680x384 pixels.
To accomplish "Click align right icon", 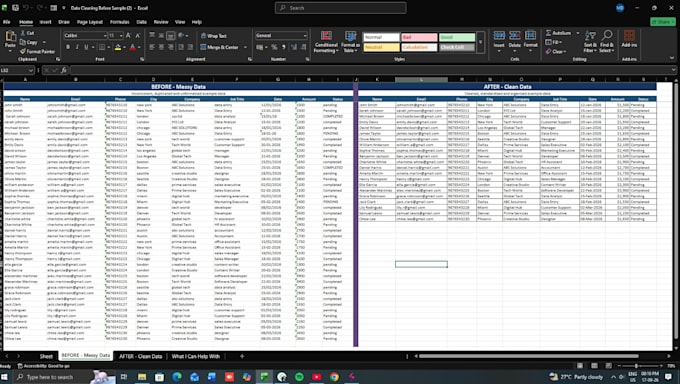I will click(171, 47).
